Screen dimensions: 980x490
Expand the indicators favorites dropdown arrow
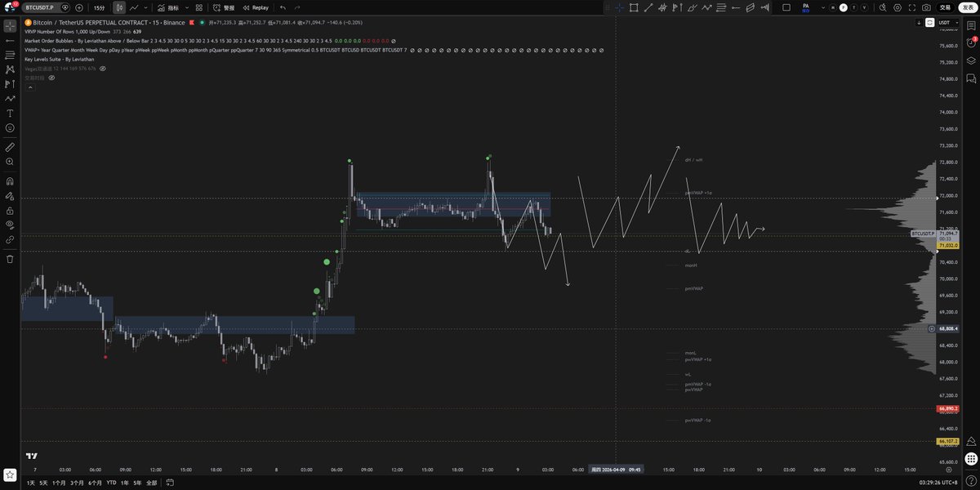187,7
